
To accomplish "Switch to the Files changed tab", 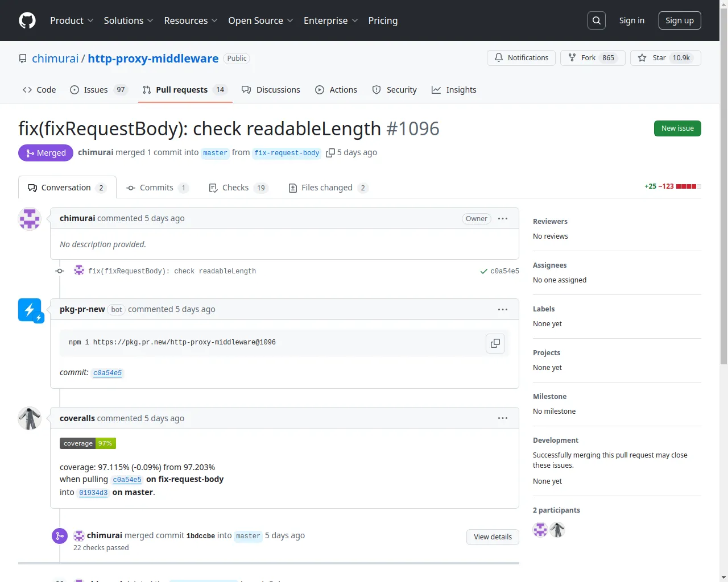I will (329, 188).
